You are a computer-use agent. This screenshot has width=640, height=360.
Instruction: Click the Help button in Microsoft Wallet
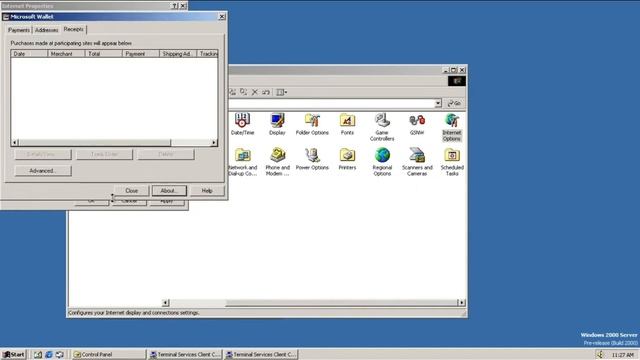(x=207, y=191)
